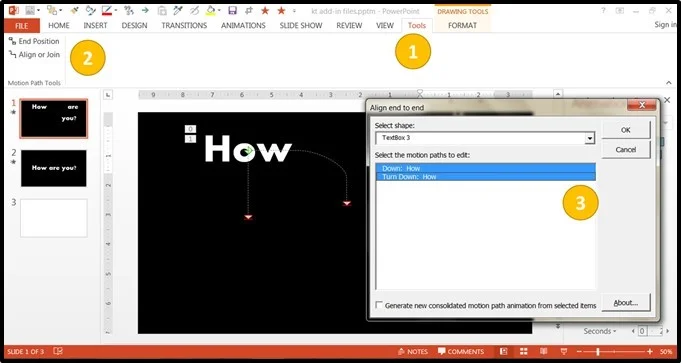Click the shape outline pen icon

(90, 10)
